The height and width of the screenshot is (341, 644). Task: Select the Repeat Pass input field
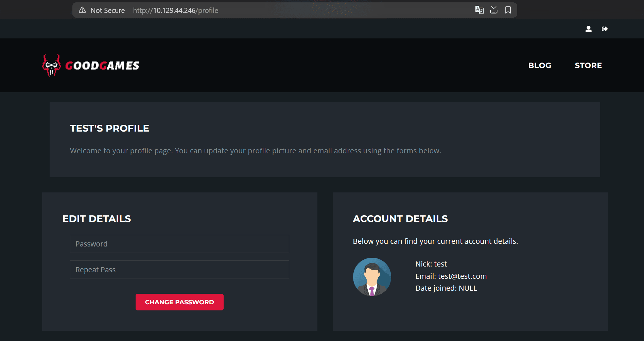[x=179, y=269]
